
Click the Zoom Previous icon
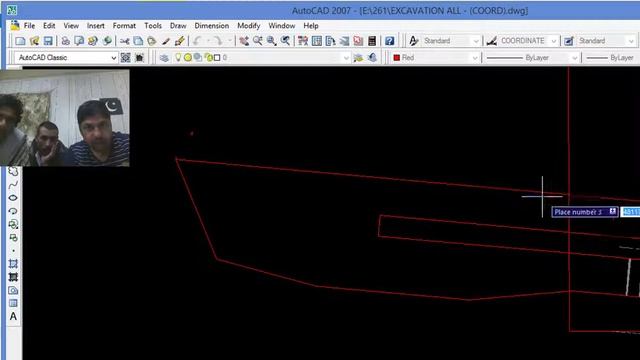pos(285,41)
